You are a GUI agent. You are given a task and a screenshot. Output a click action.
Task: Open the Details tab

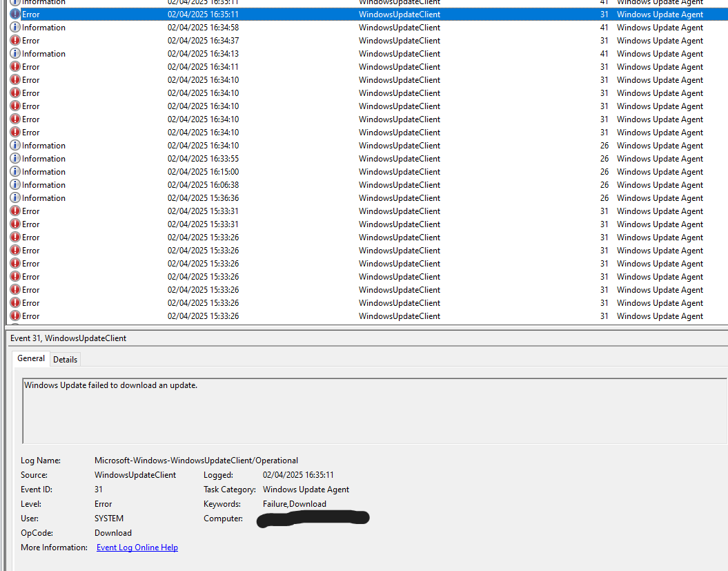click(x=65, y=360)
